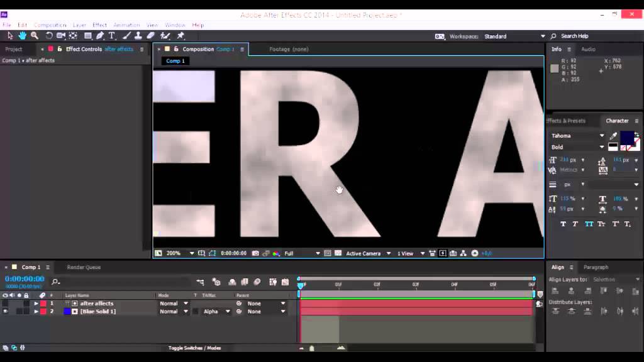This screenshot has height=362, width=644.
Task: Open the Tahoma font family dropdown
Action: [577, 136]
